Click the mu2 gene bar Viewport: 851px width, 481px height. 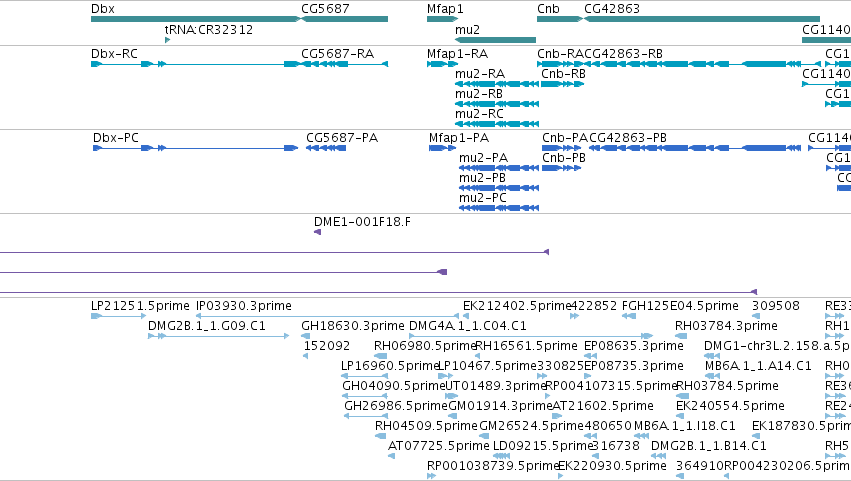(495, 40)
